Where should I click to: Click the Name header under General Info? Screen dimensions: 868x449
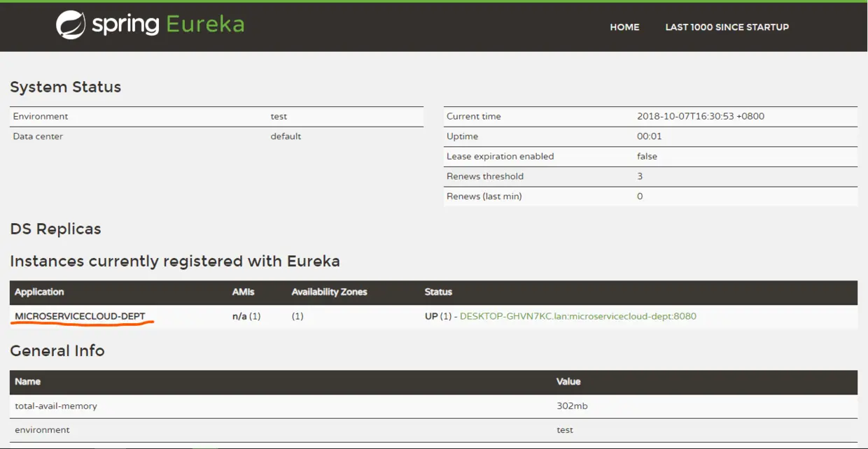(28, 382)
